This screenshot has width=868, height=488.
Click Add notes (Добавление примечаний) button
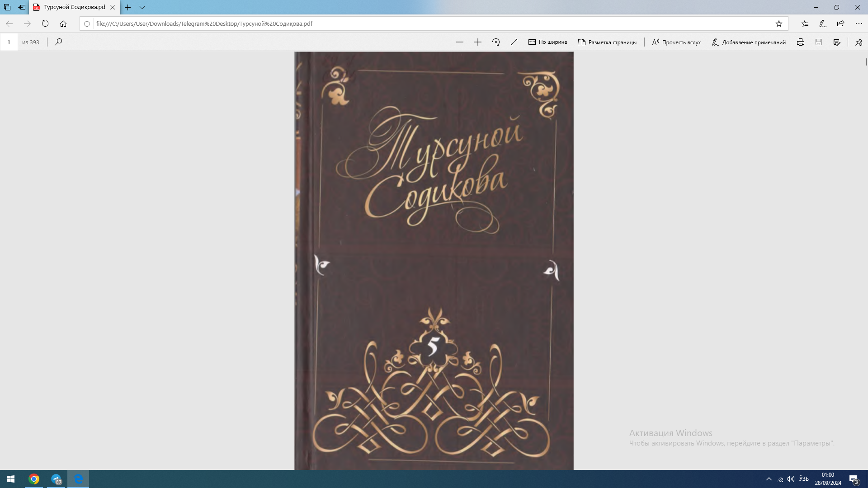click(749, 42)
